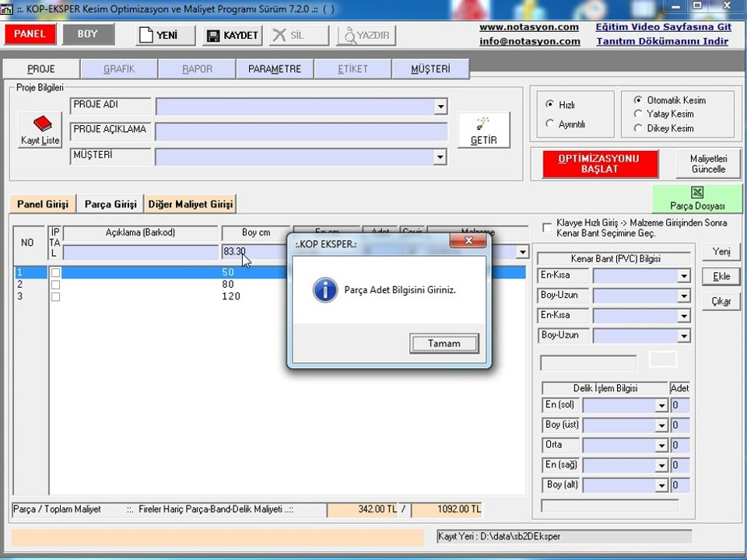Expand the second En-Kısa edge band dropdown
The image size is (747, 560).
(x=684, y=317)
